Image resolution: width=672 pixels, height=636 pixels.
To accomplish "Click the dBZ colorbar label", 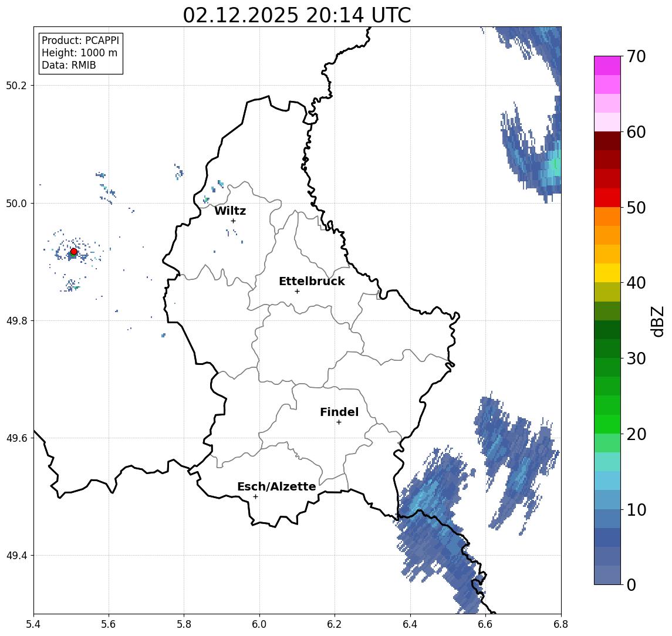I will pos(657,322).
